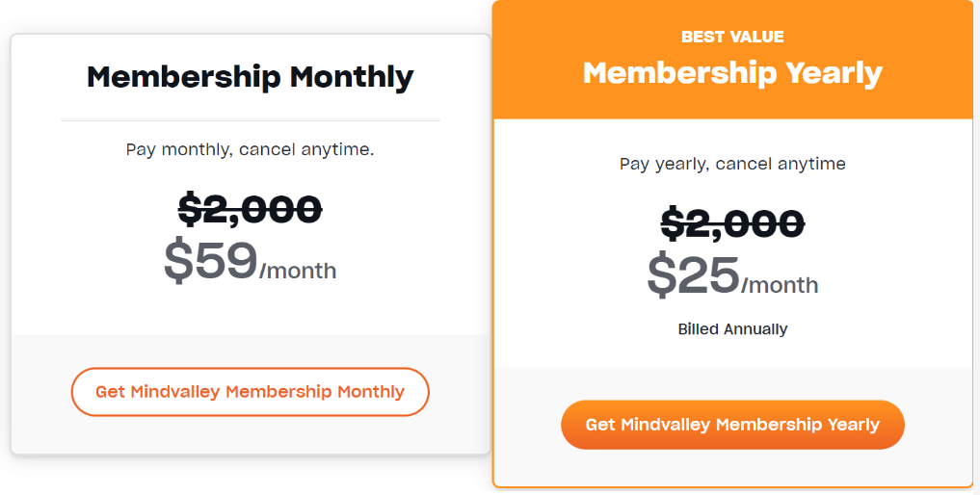Click the Billed Annually text
The height and width of the screenshot is (495, 980).
732,329
